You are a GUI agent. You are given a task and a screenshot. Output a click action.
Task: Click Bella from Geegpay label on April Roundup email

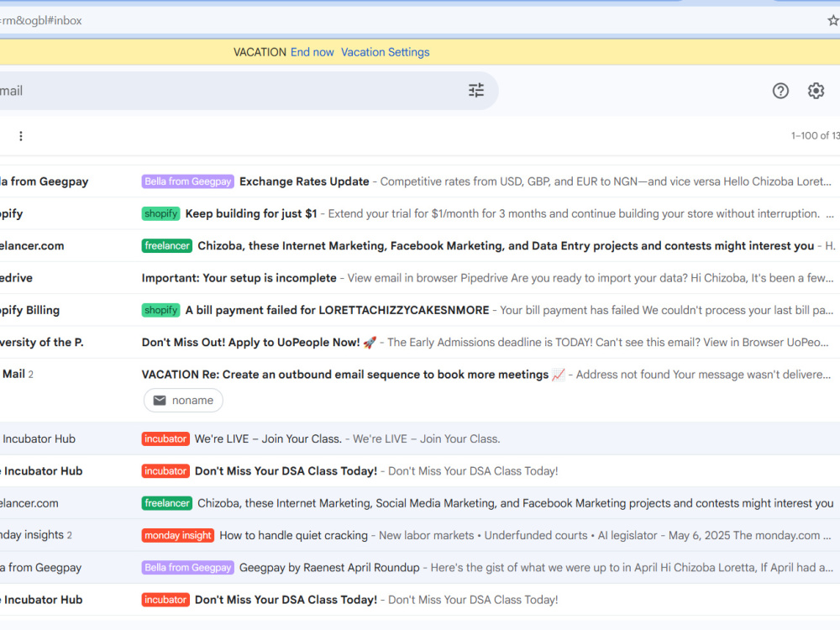187,567
